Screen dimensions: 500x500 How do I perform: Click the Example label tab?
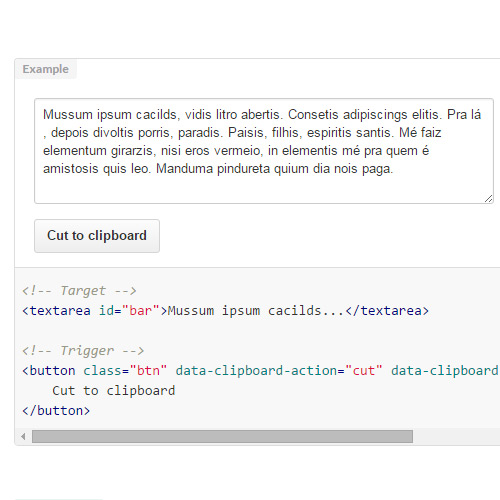point(46,69)
